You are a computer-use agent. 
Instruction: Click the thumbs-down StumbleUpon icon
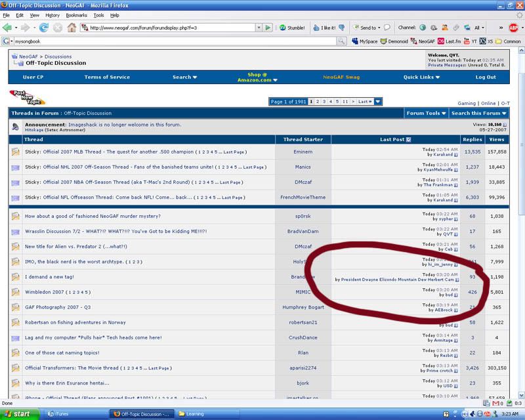pos(341,28)
